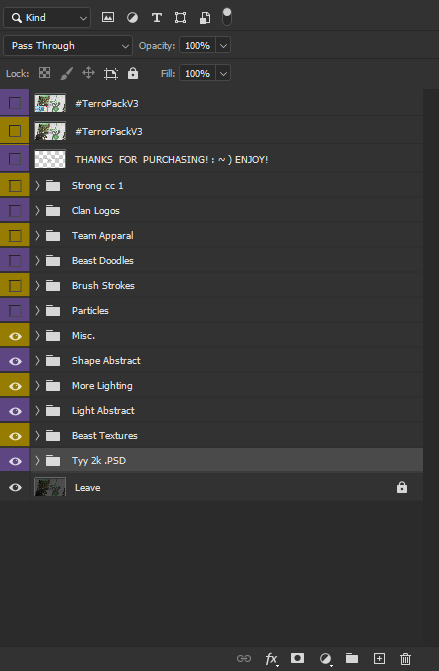Screen dimensions: 439x671
Task: Show the Strong cc 1 group
Action: click(15, 186)
